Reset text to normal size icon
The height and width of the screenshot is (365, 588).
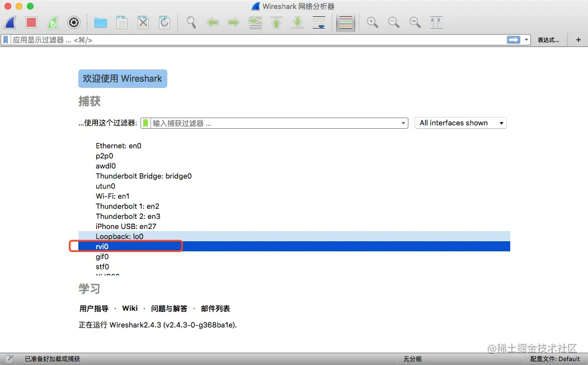(x=415, y=22)
